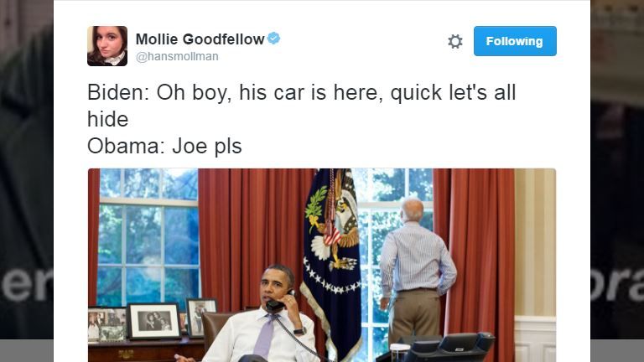Open the attached Oval Office photo
The image size is (644, 362).
click(x=322, y=265)
